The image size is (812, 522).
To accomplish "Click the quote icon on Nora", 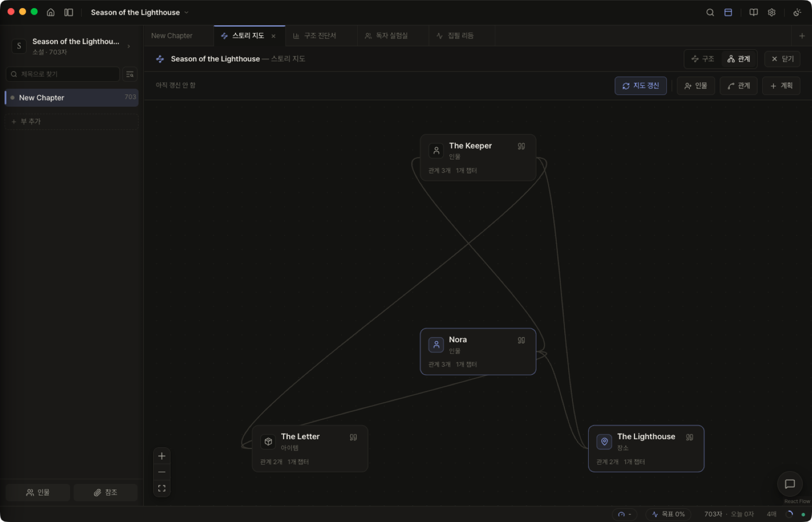I will (x=521, y=340).
